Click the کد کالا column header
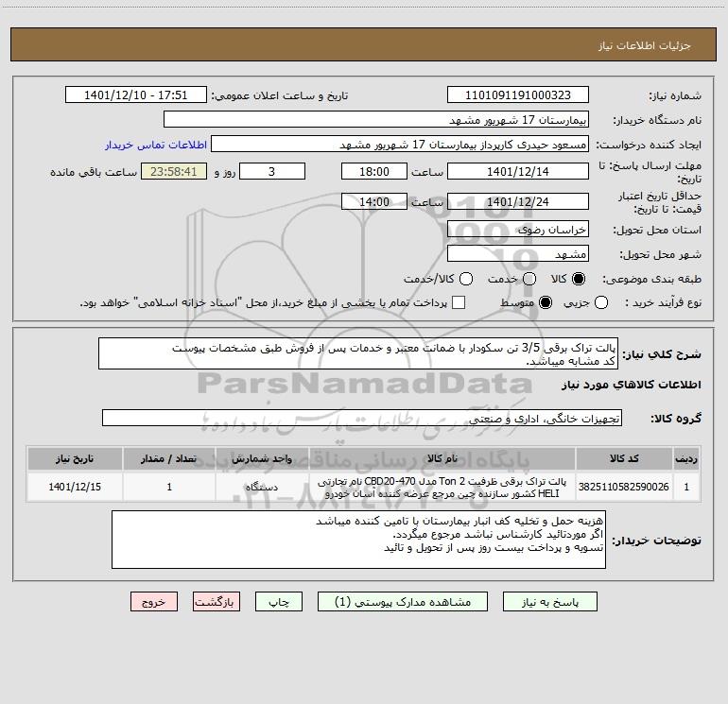Screen dimensions: 728x704 pos(624,458)
